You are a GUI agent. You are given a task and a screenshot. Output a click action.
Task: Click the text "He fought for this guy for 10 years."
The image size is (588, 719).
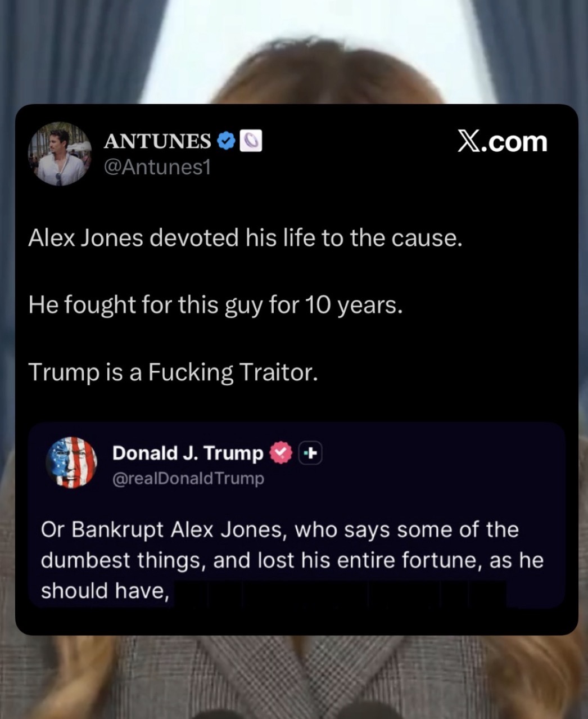[215, 305]
